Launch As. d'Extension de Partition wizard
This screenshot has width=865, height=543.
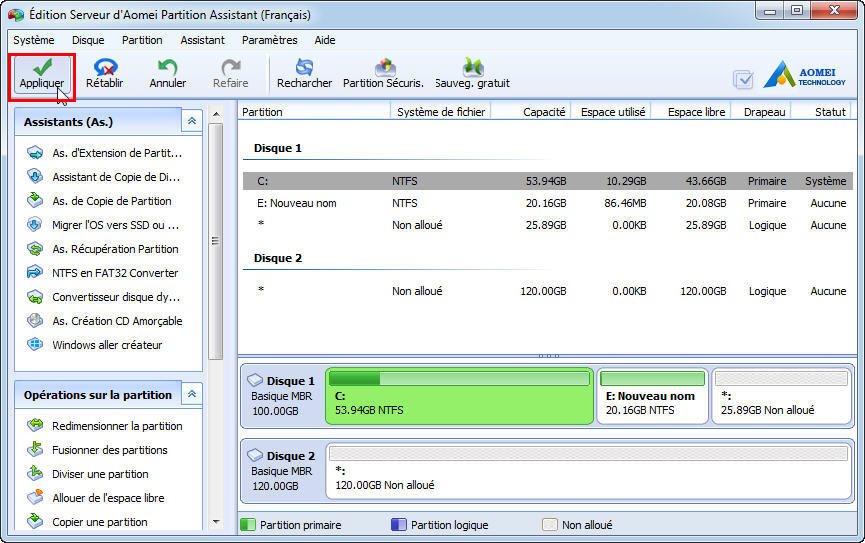104,153
